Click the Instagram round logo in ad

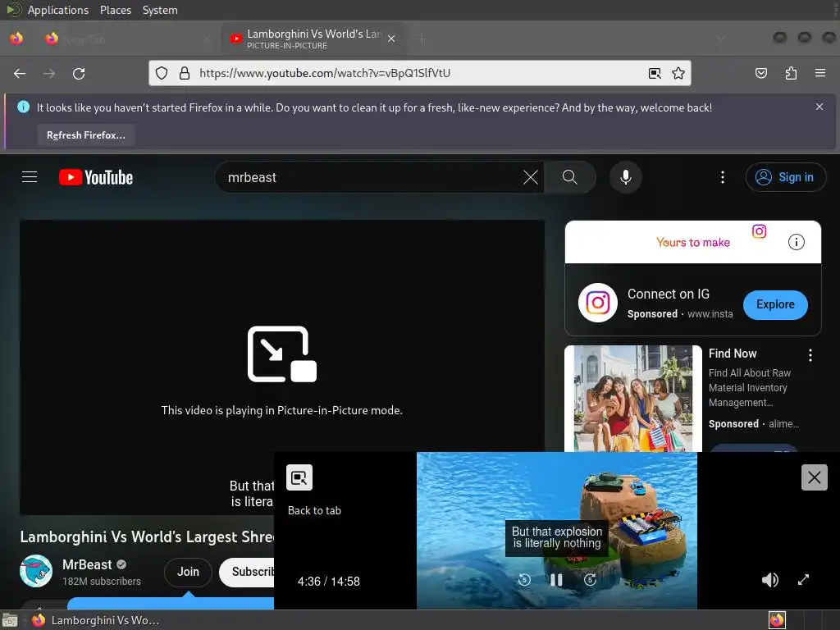tap(598, 303)
